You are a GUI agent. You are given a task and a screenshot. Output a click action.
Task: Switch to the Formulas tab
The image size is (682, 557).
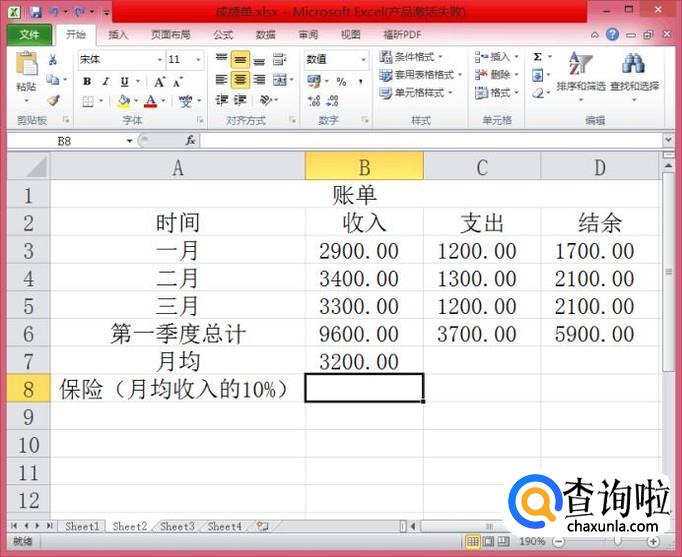[223, 35]
